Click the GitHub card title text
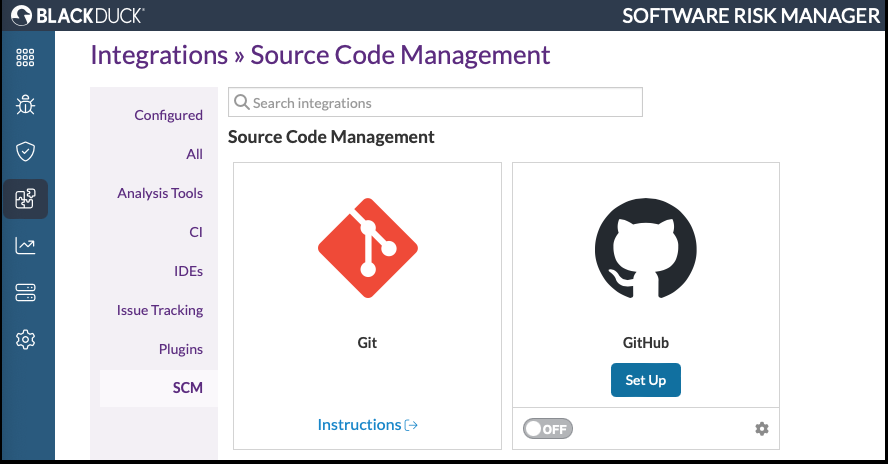 coord(646,343)
